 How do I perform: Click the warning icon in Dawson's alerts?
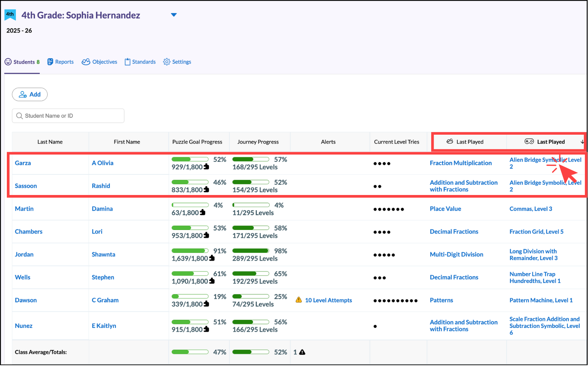click(298, 300)
